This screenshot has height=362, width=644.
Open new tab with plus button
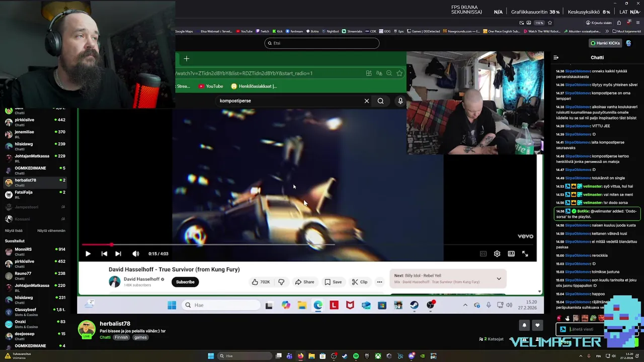[x=186, y=59]
